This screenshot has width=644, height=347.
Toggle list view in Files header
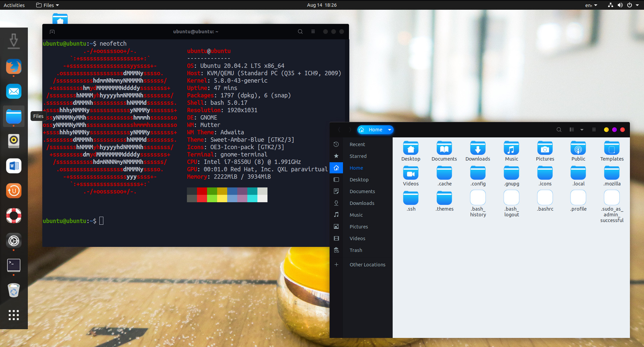coord(572,130)
